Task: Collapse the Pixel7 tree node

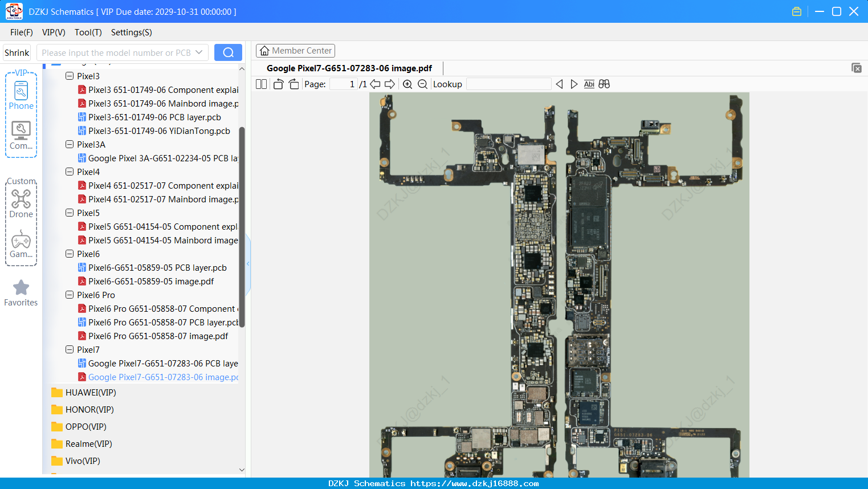Action: pyautogui.click(x=70, y=349)
